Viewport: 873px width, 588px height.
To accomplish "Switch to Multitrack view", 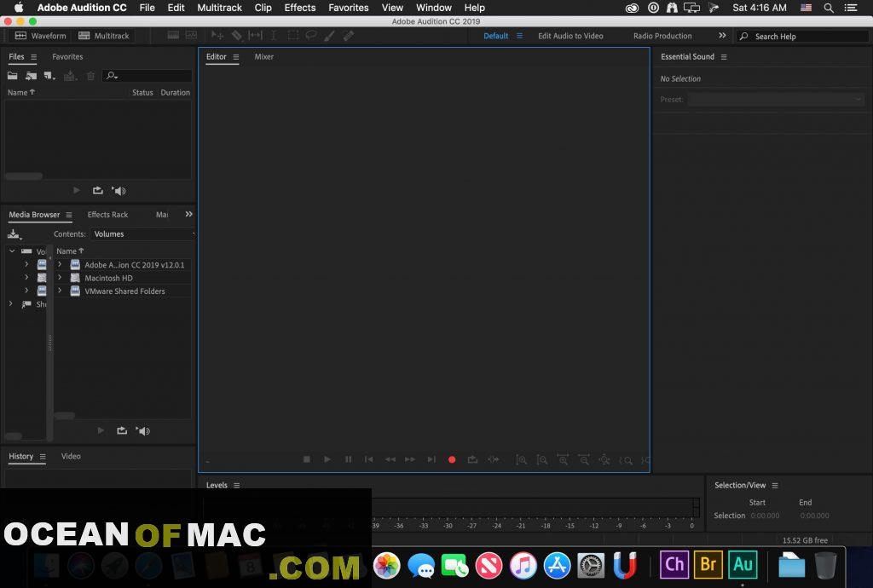I will pyautogui.click(x=104, y=36).
